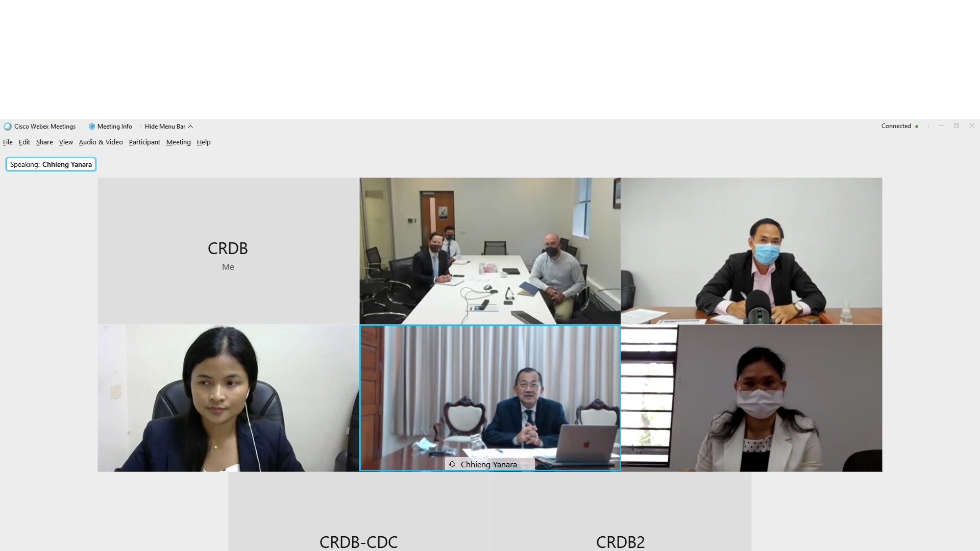Open the View menu

pos(66,142)
